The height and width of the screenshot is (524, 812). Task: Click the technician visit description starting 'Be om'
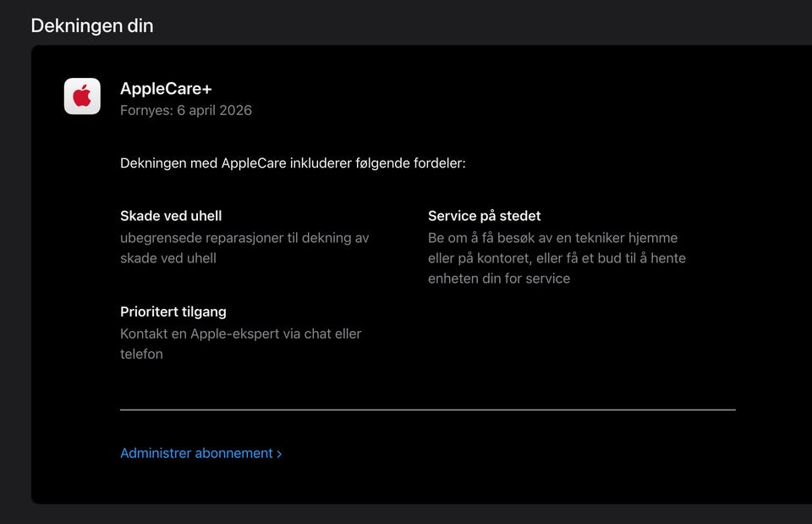tap(552, 238)
